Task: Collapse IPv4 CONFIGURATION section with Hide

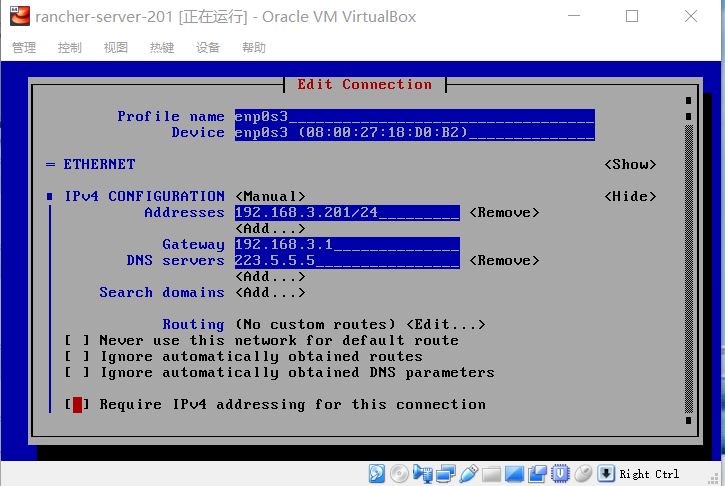Action: [630, 197]
